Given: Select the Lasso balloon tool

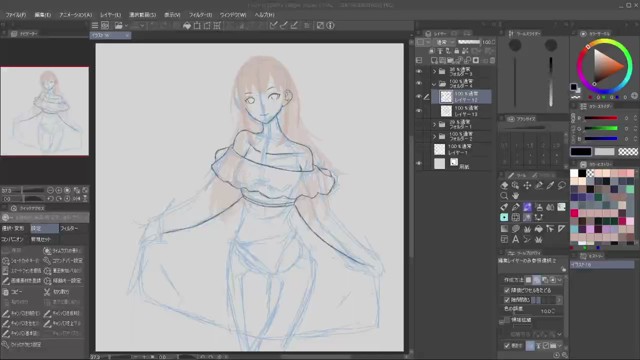Looking at the screenshot, I should (x=562, y=186).
